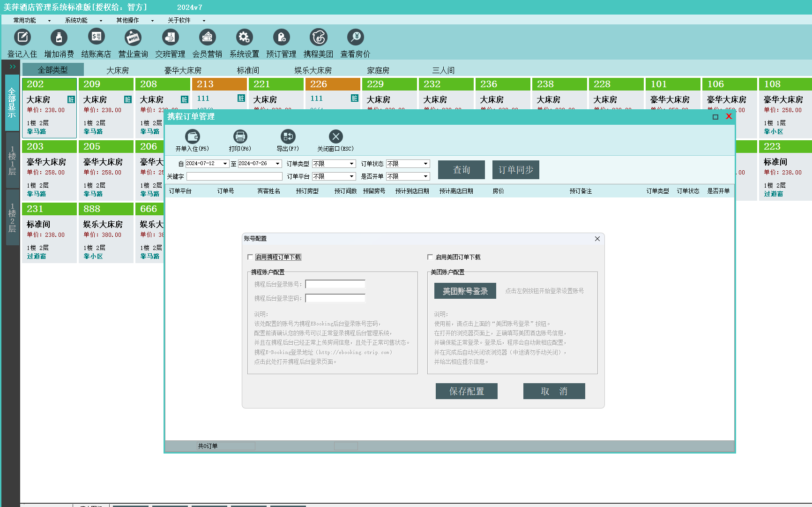This screenshot has height=507, width=812.
Task: Open 营业查询 business query icon
Action: pyautogui.click(x=133, y=38)
